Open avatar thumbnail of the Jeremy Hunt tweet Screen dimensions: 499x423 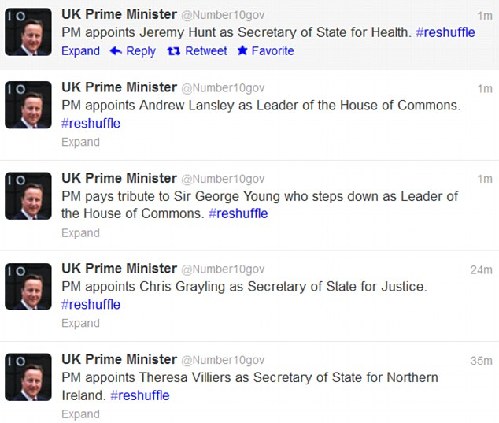(x=28, y=32)
